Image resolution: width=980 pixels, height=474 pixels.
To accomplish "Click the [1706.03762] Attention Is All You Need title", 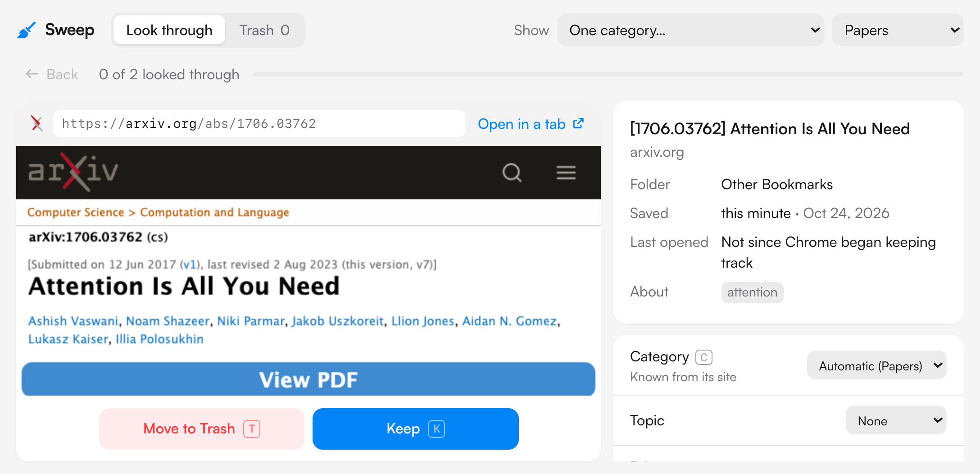I will [x=770, y=129].
